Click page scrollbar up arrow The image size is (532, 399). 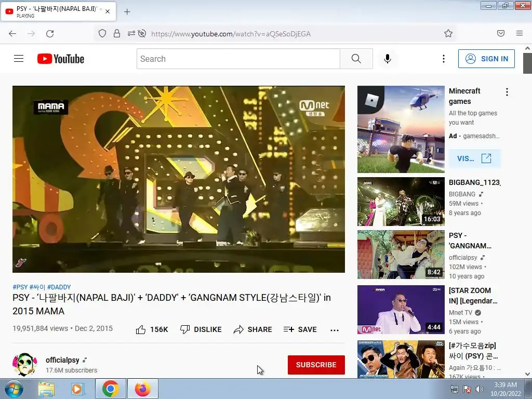tap(527, 48)
